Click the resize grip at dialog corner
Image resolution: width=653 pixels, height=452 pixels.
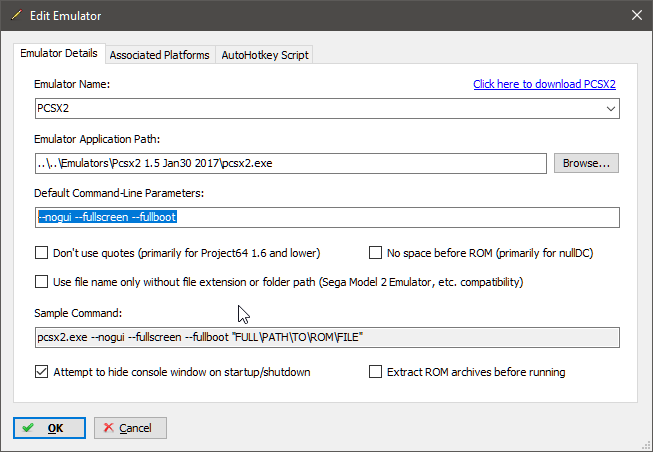pos(646,446)
